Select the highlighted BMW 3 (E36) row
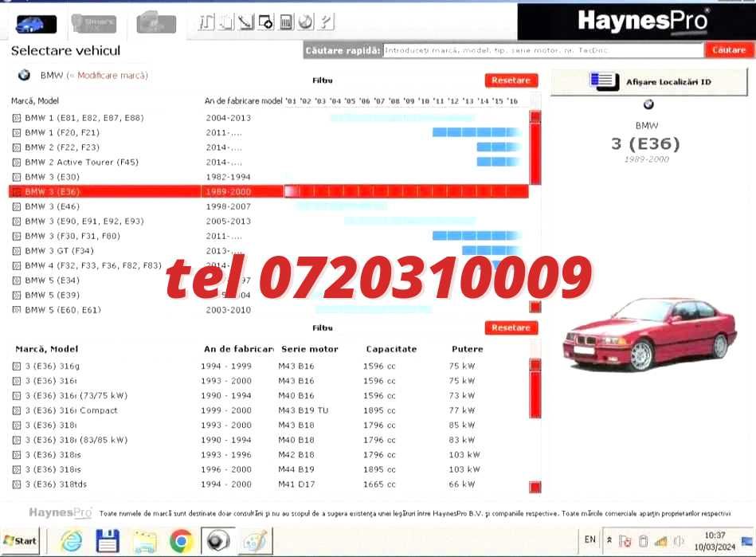 (268, 191)
